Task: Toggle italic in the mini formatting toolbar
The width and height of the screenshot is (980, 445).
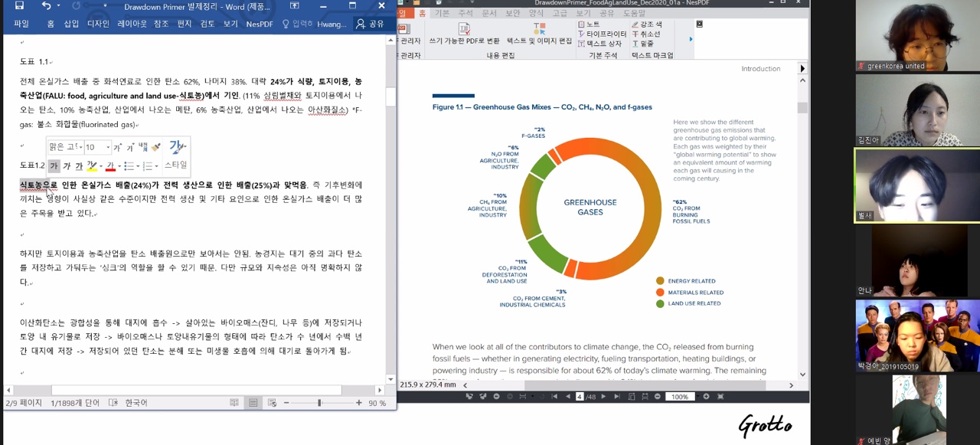Action: click(67, 166)
